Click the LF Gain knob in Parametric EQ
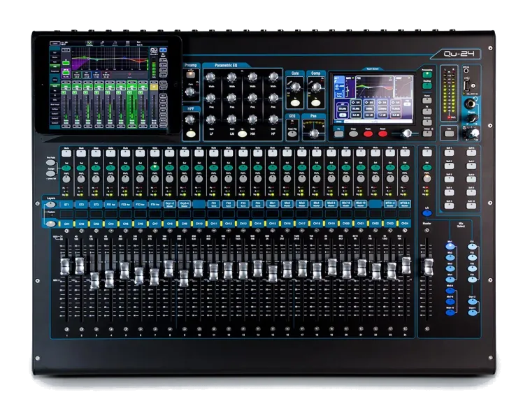Viewport: 530px width, 420px height. point(211,120)
